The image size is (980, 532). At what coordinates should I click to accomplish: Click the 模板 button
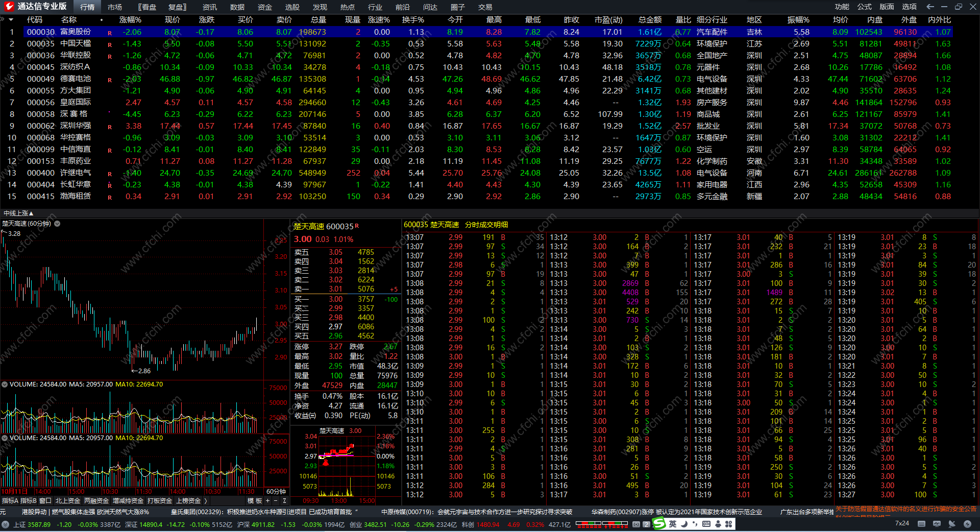click(x=254, y=501)
